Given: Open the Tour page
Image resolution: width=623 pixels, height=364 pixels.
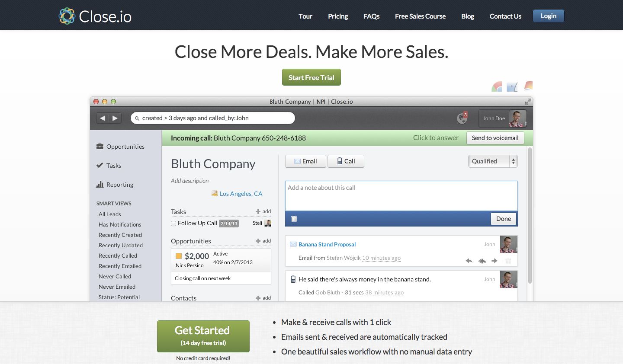Looking at the screenshot, I should tap(305, 16).
